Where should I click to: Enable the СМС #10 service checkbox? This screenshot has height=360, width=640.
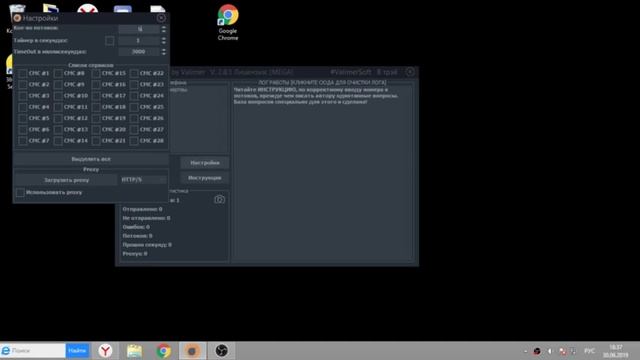pos(58,96)
